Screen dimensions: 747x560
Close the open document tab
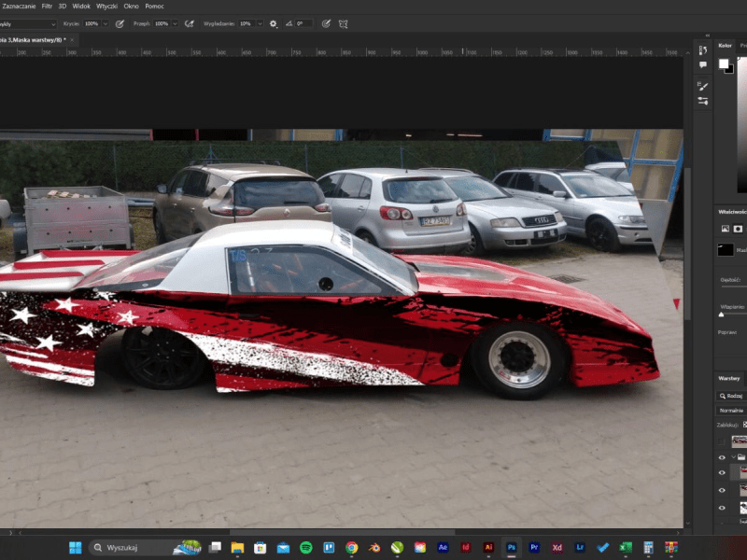tap(72, 40)
